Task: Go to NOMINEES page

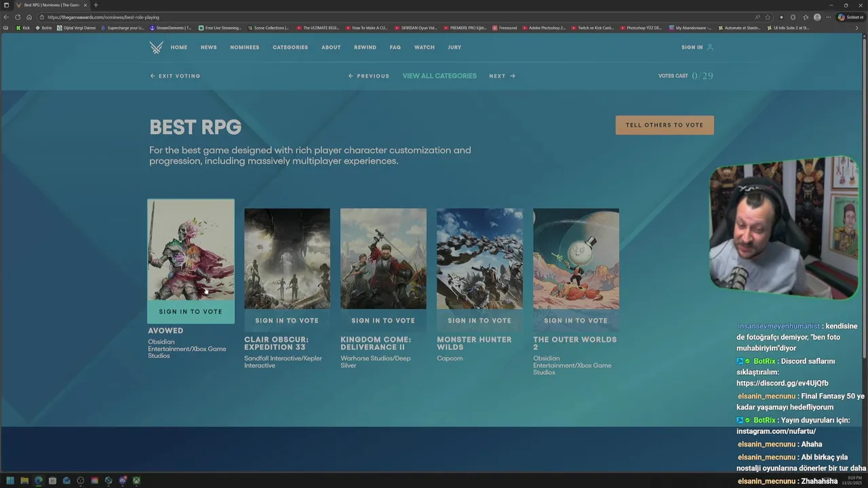Action: coord(245,47)
